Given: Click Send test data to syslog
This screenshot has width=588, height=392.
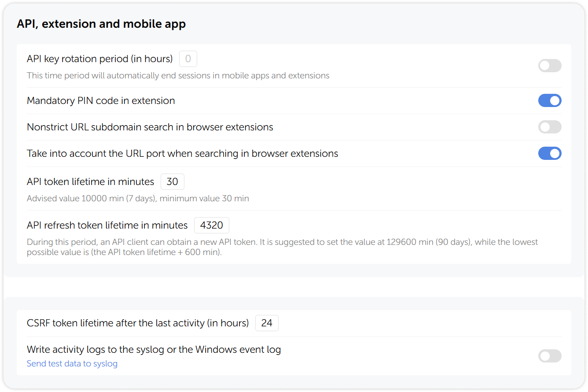Looking at the screenshot, I should coord(72,363).
